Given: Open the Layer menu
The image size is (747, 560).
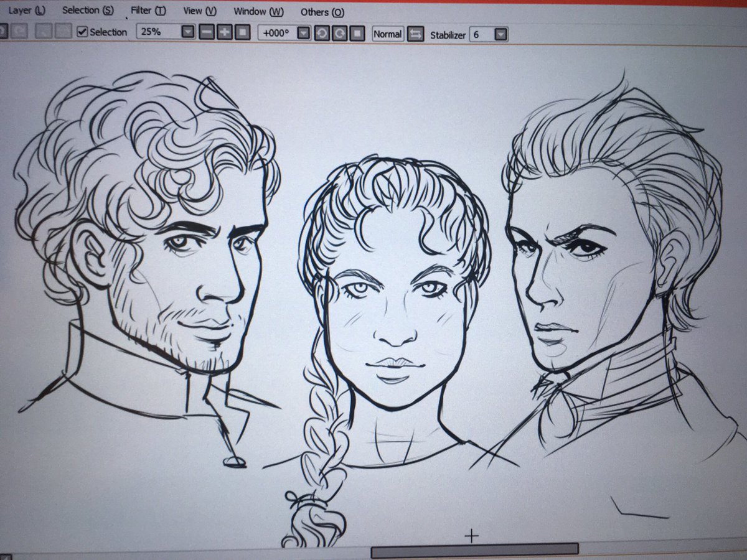Looking at the screenshot, I should tap(27, 11).
